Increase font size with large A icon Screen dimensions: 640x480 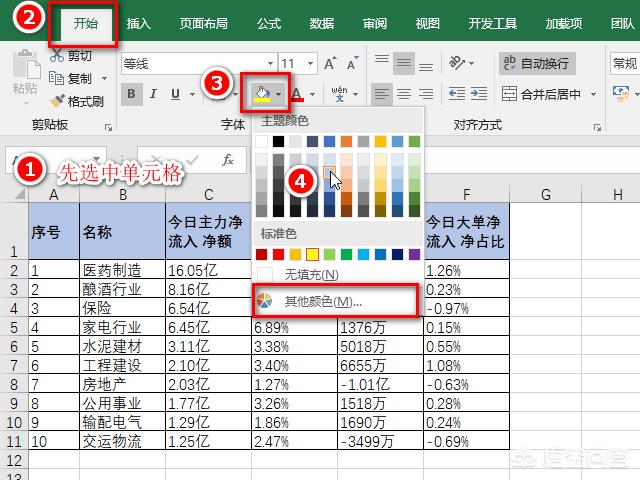pyautogui.click(x=330, y=63)
